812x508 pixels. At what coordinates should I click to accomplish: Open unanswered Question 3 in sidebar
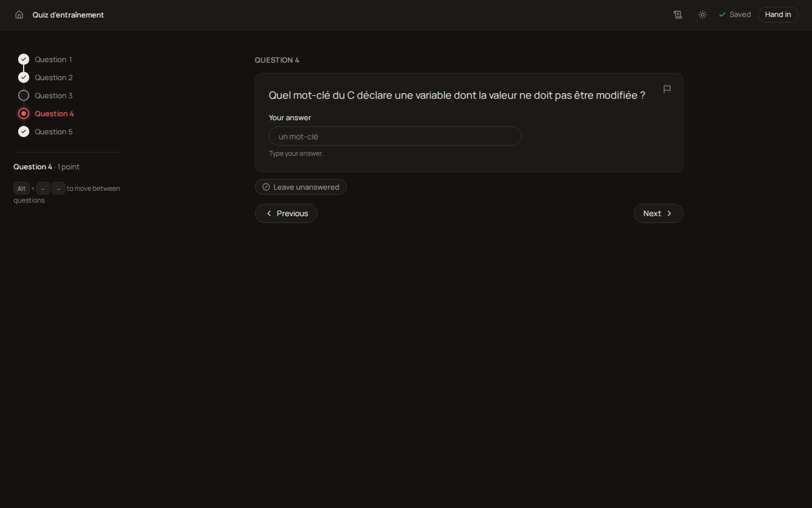pos(45,95)
